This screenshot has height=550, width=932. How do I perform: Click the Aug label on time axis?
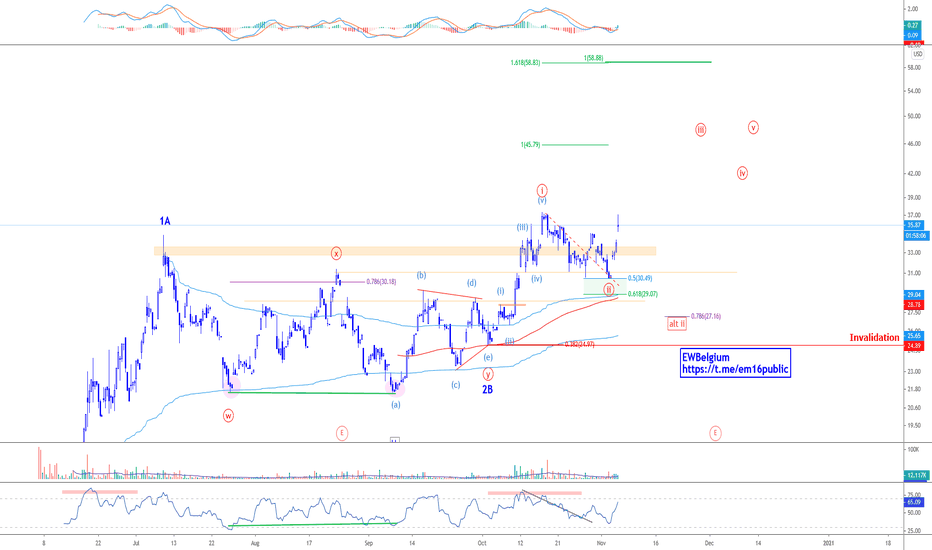(x=255, y=543)
